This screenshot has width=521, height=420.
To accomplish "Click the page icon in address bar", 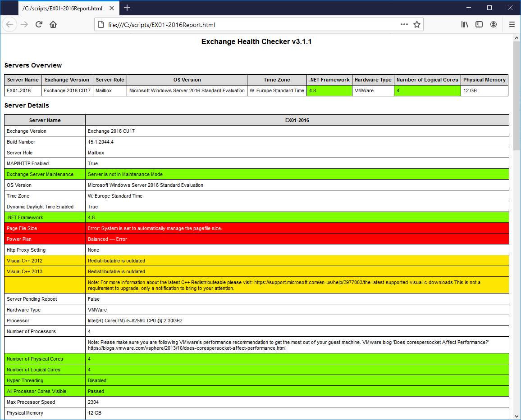I will (x=101, y=25).
